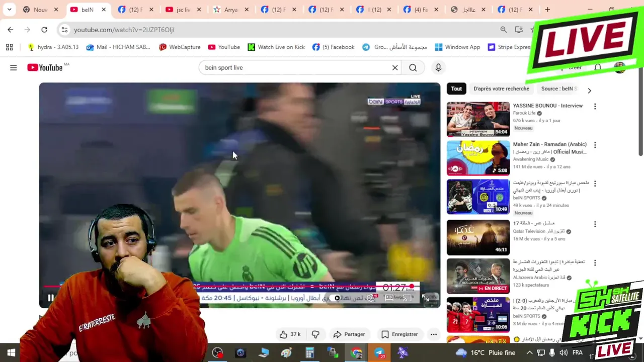
Task: Open the Qatar Television 46:11 thumbnail
Action: 478,237
